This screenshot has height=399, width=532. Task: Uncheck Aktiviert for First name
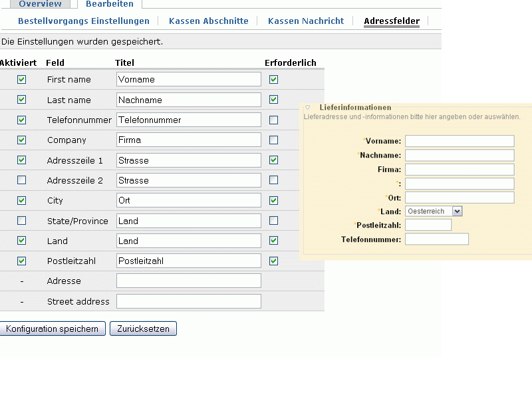point(21,80)
